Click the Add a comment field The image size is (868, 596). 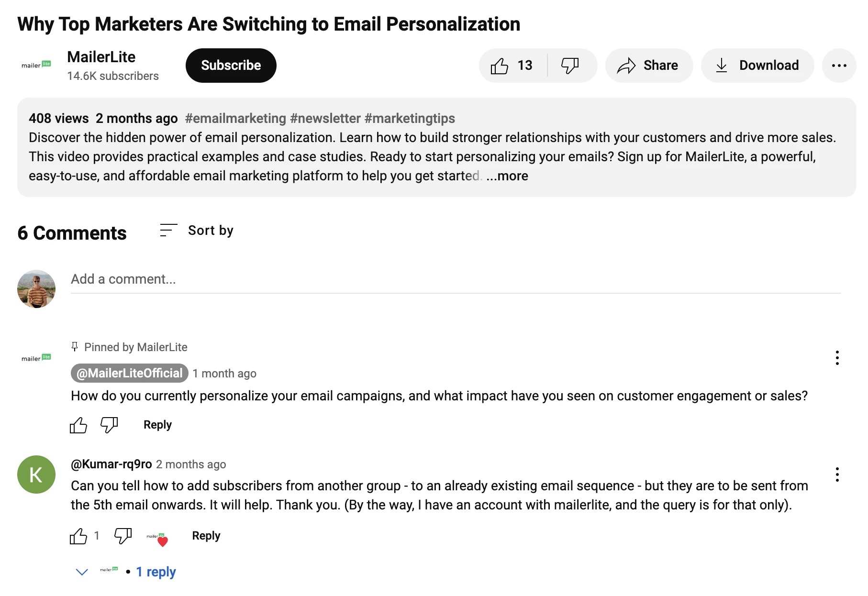pos(455,279)
